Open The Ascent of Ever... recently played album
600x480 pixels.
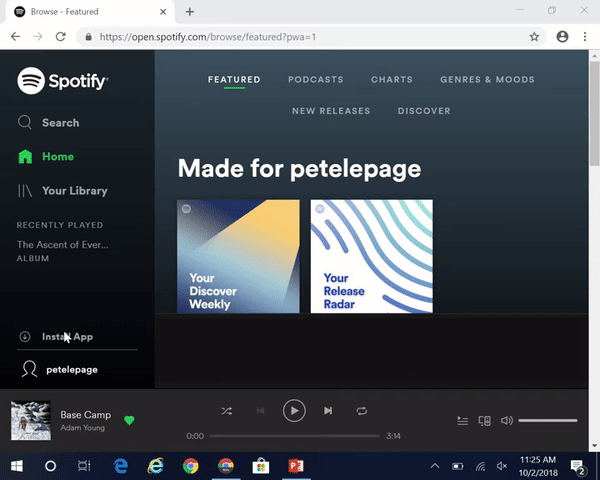click(x=62, y=244)
